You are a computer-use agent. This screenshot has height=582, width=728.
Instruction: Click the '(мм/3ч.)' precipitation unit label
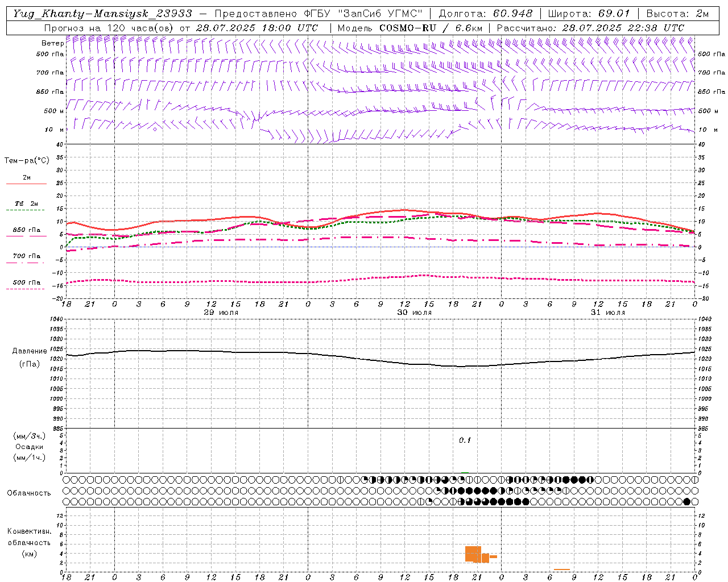pyautogui.click(x=29, y=436)
